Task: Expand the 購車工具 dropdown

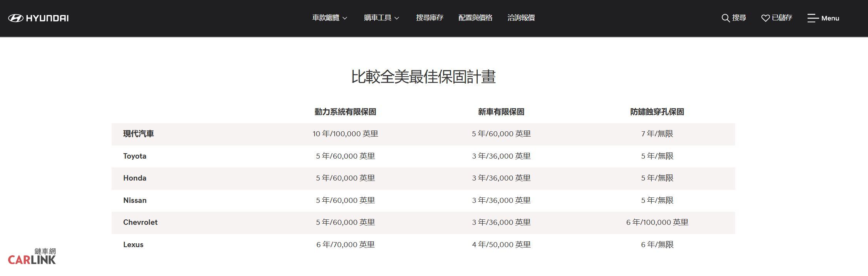Action: [381, 18]
